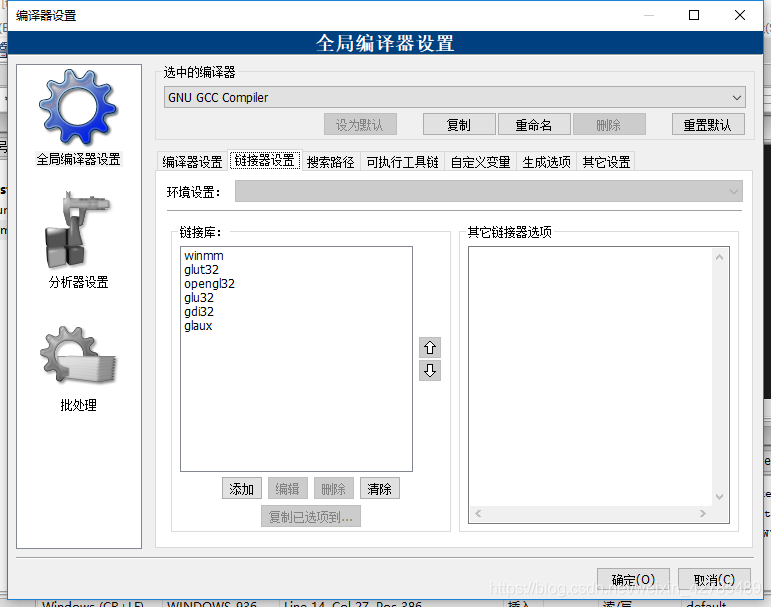
Task: Switch to the 编译器设置 tab
Action: (193, 162)
